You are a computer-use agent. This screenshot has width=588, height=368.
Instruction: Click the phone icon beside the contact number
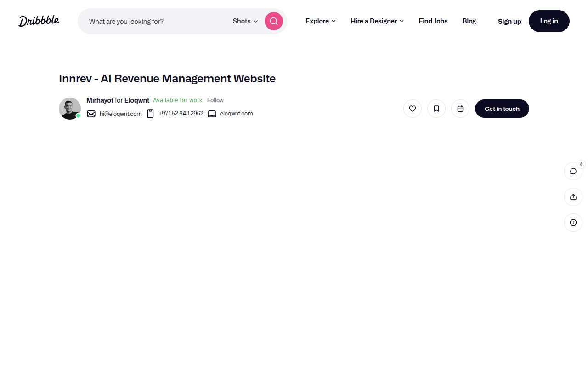[151, 114]
